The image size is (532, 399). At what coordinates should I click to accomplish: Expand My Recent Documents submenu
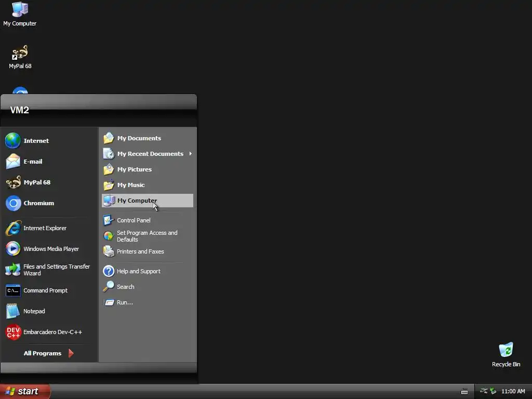tap(148, 154)
